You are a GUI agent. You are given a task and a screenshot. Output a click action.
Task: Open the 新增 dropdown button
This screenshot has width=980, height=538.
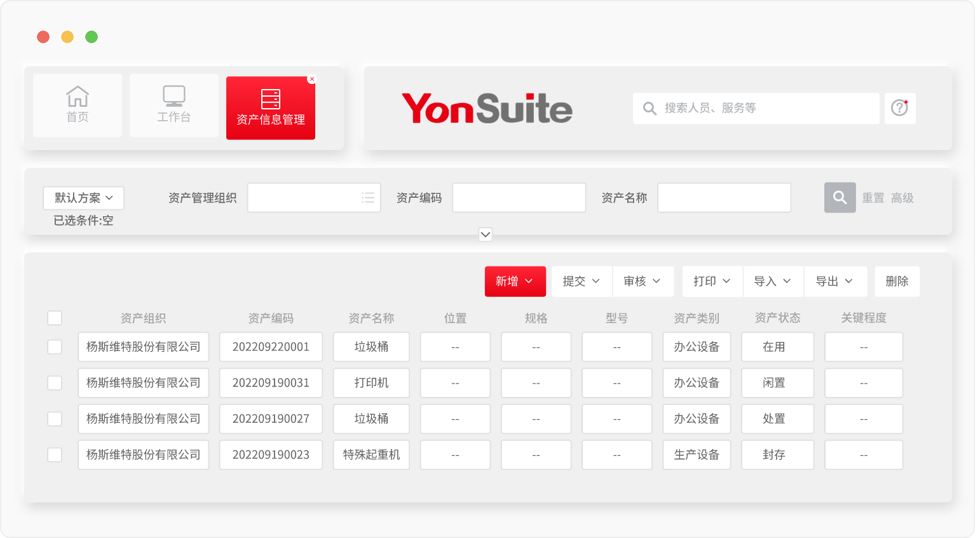click(515, 281)
